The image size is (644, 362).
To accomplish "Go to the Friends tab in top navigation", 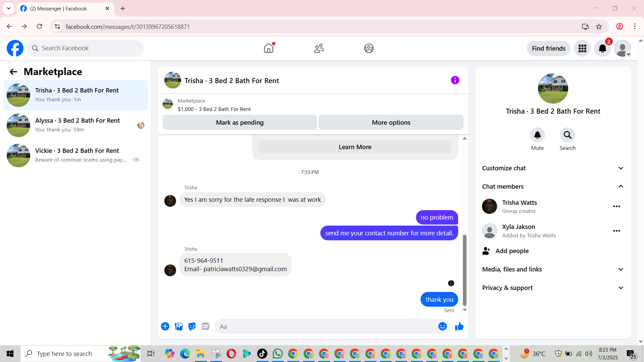I will (319, 49).
